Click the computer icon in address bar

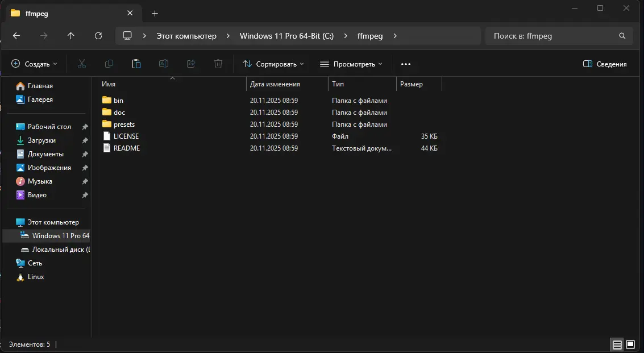[127, 36]
